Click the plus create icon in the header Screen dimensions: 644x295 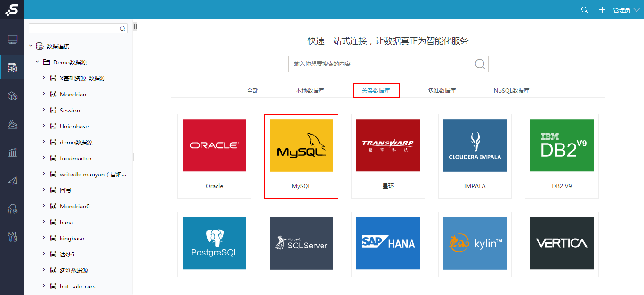[x=602, y=10]
